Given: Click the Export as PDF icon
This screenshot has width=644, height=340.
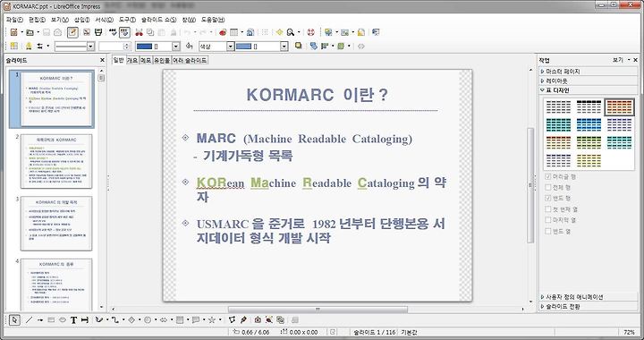Looking at the screenshot, I should 87,32.
